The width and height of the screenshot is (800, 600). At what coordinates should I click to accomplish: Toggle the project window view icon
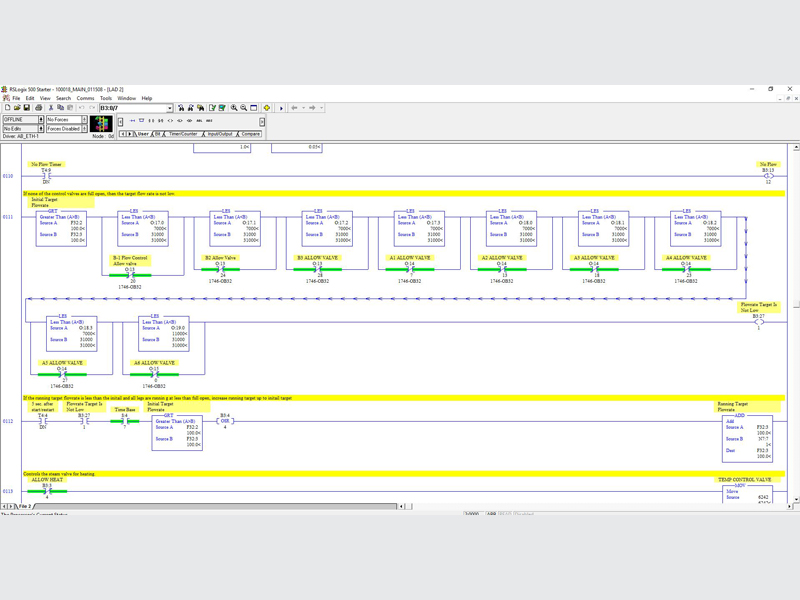tap(254, 108)
